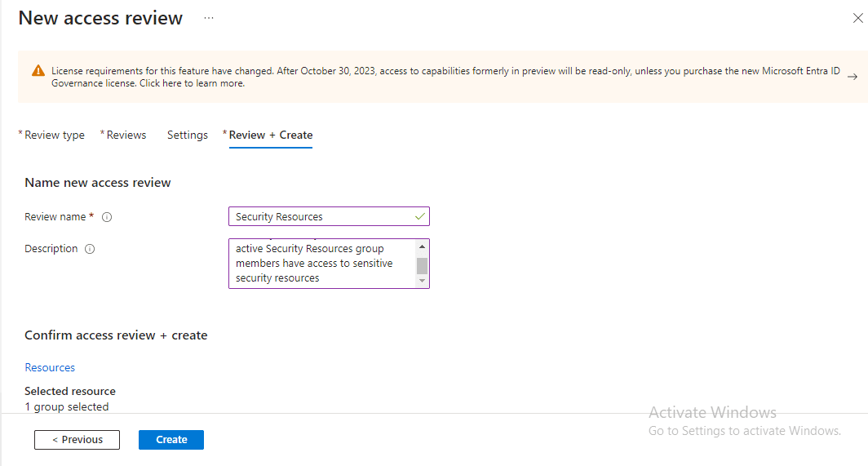This screenshot has height=466, width=868.
Task: Click the Description scrollbar thumb
Action: (x=422, y=265)
